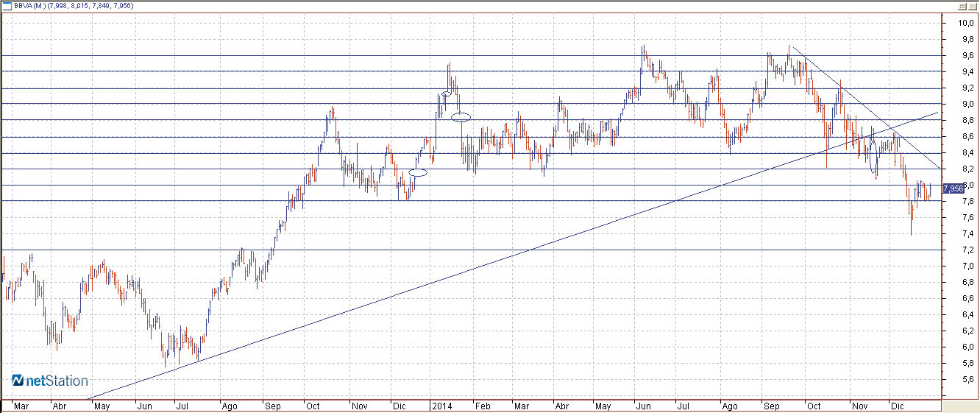Click the 9,0 price axis label

967,104
